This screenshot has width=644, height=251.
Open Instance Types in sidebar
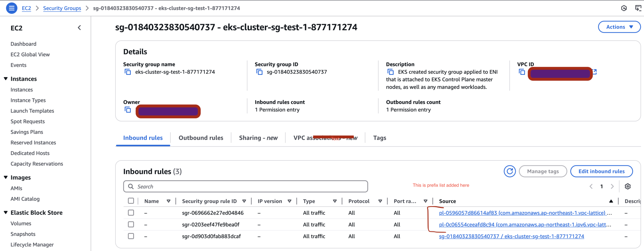click(x=28, y=100)
